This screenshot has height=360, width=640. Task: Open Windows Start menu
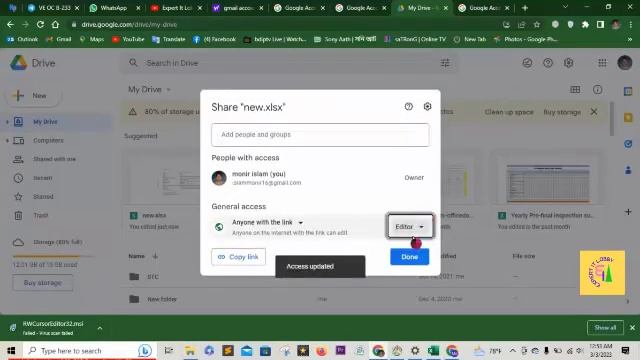[x=11, y=351]
